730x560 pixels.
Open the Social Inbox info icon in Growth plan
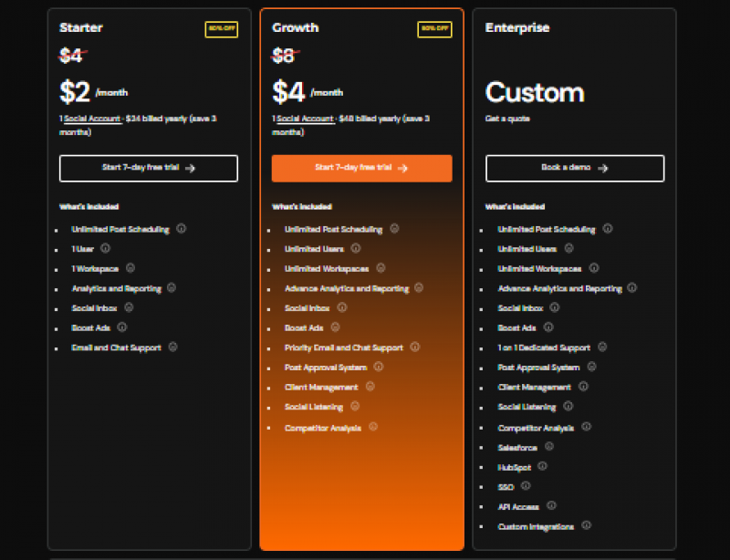342,307
